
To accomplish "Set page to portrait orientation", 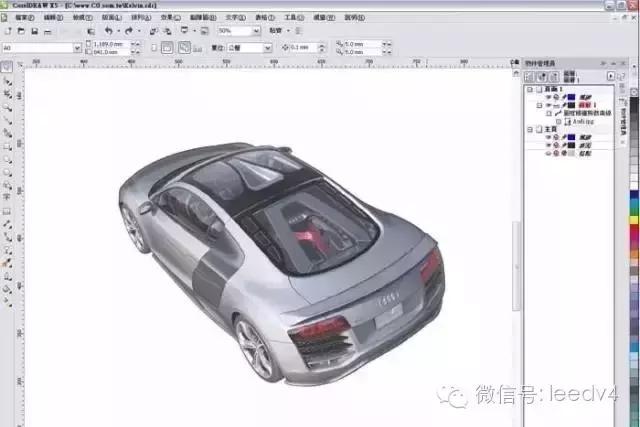I will point(154,48).
